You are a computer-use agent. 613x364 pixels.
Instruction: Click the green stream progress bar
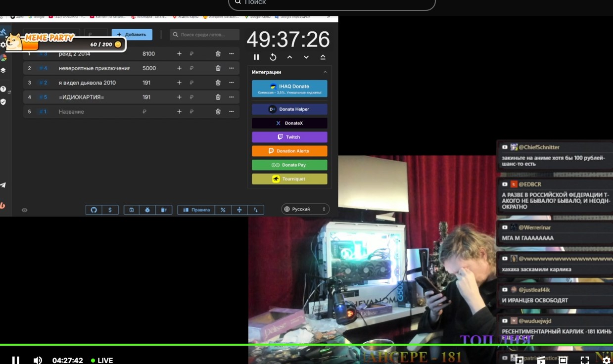306,345
